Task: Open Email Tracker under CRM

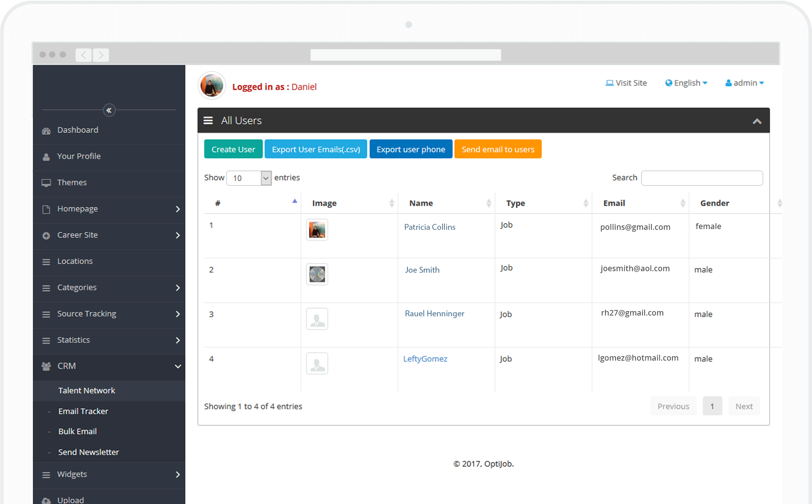Action: pyautogui.click(x=83, y=411)
